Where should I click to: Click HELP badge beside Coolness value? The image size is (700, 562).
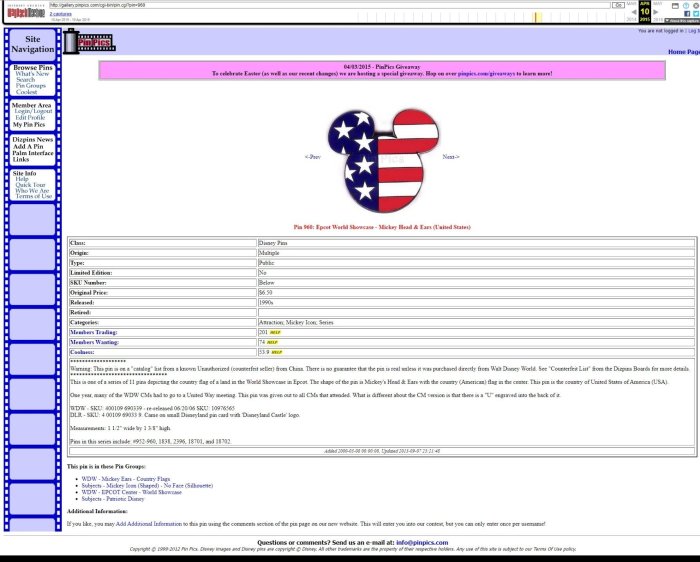coord(276,352)
